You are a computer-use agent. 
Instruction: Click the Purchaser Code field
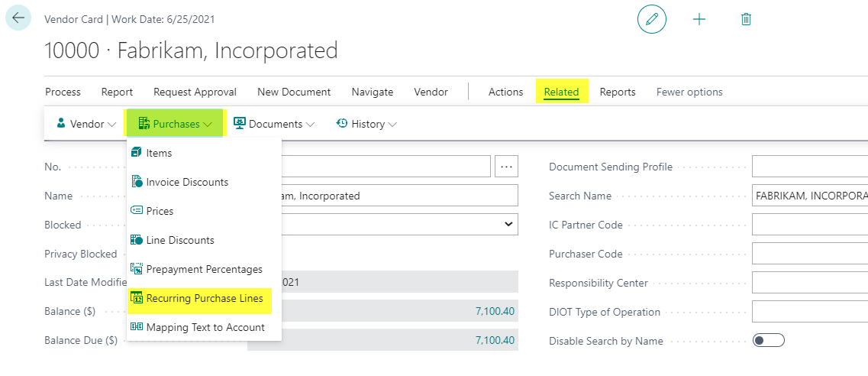[x=810, y=254]
